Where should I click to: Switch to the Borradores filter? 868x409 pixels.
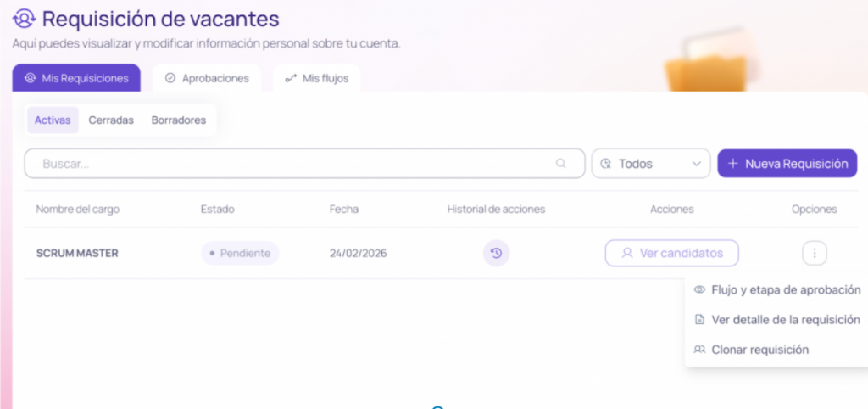(x=178, y=120)
